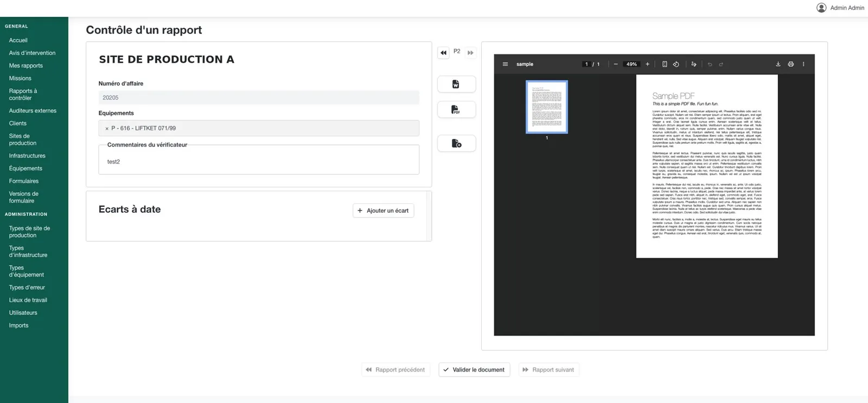Viewport: 868px width, 403px height.
Task: Go to Utilisateurs
Action: pos(23,312)
